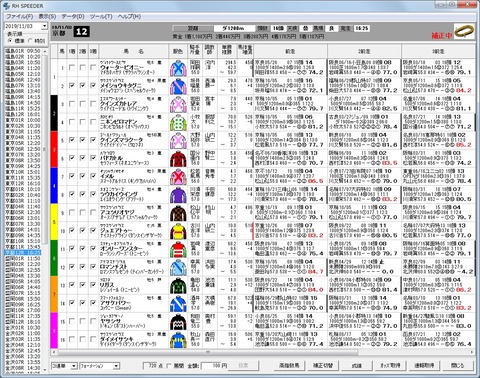Click the 金額 amount input field
480x378 pixels.
214,366
